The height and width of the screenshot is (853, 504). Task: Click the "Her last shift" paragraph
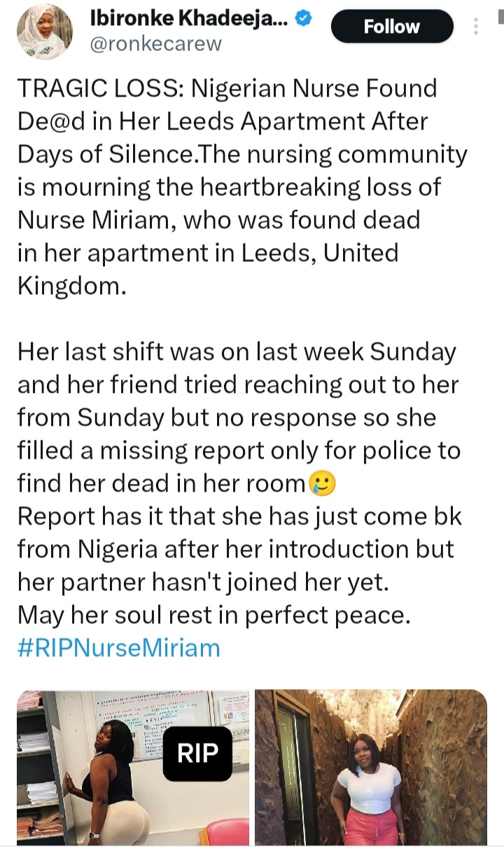[x=236, y=352]
